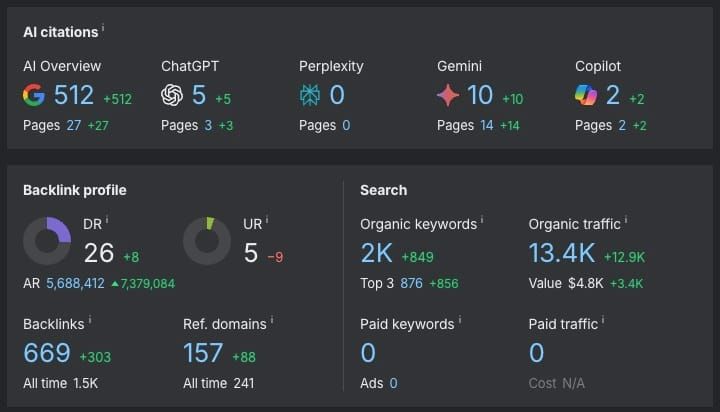
Task: Click the 13.4K organic traffic value
Action: coord(561,254)
